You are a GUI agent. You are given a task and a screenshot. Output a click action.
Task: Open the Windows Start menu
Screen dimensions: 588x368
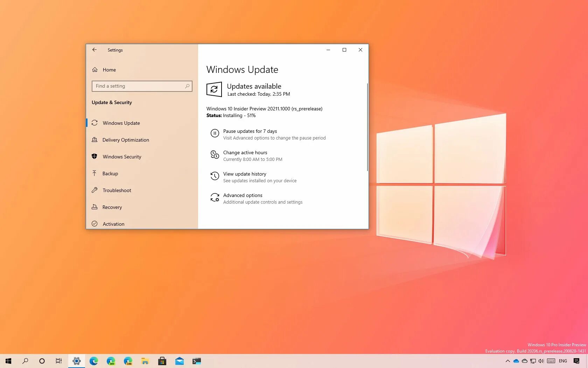(8, 361)
